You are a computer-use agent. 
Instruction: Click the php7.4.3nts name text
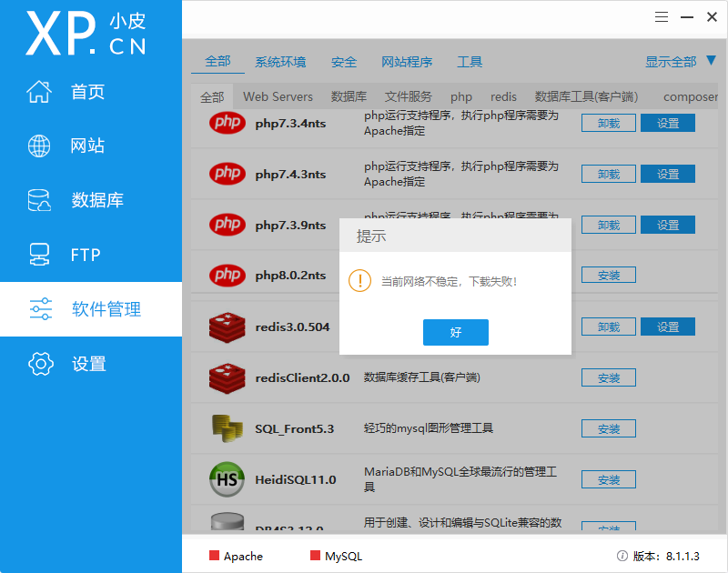point(290,175)
